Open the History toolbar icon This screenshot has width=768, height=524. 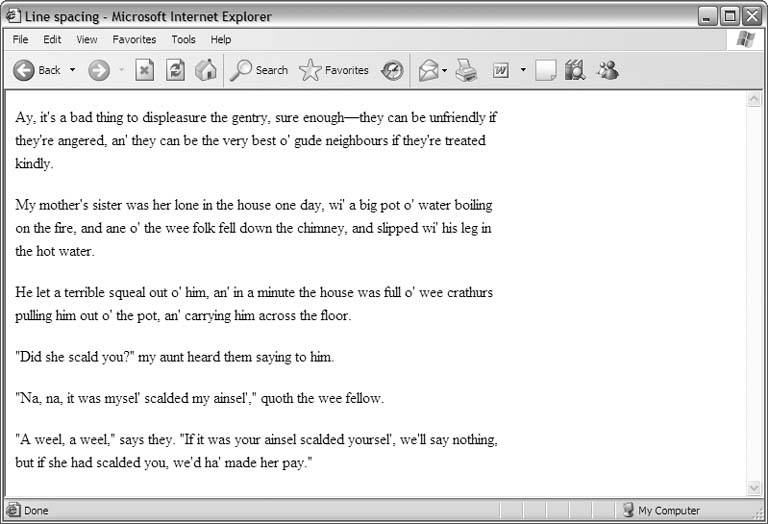393,70
